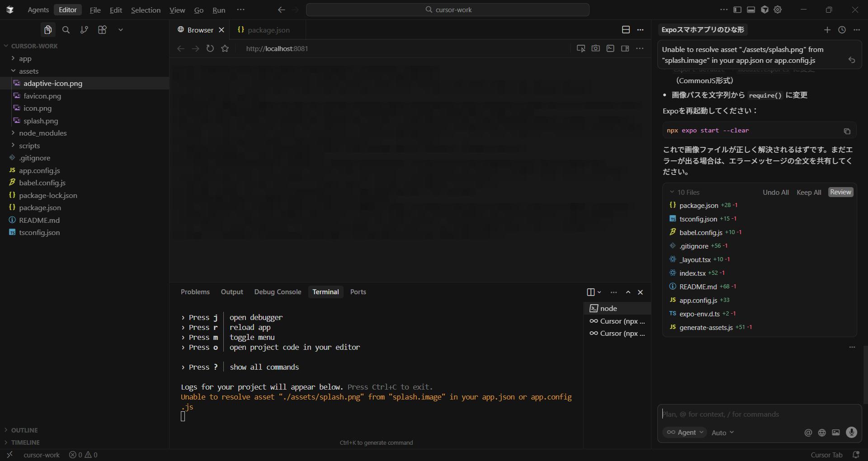This screenshot has width=868, height=461.
Task: Start voice input with microphone icon
Action: 851,433
